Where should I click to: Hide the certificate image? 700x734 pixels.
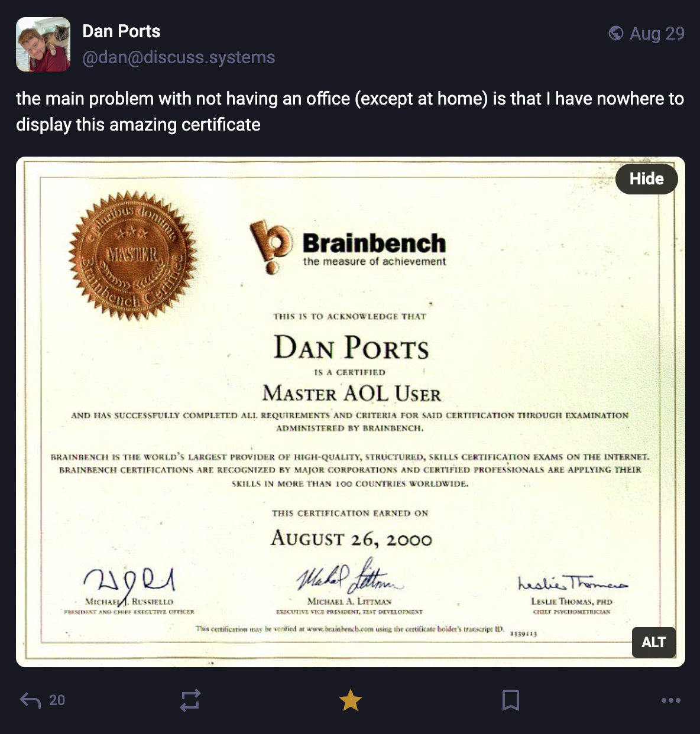(646, 178)
